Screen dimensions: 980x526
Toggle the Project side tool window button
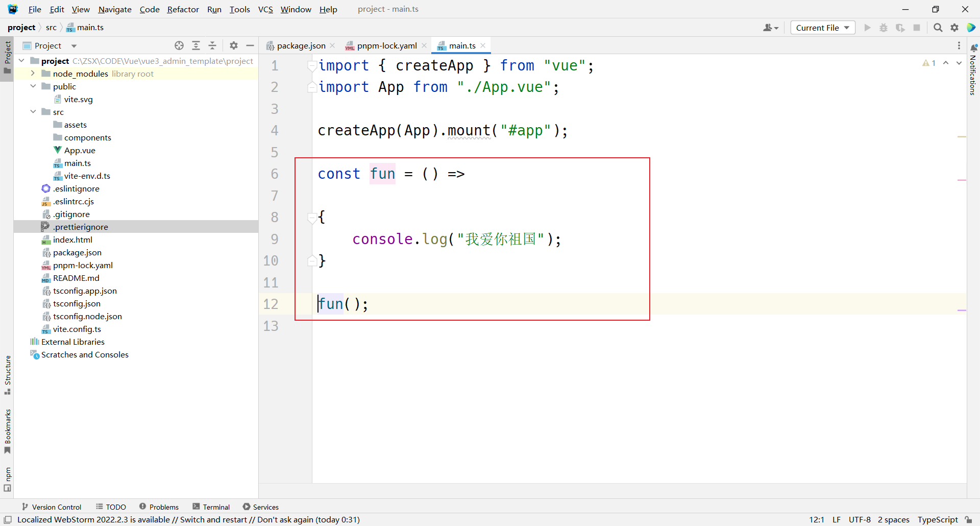7,58
